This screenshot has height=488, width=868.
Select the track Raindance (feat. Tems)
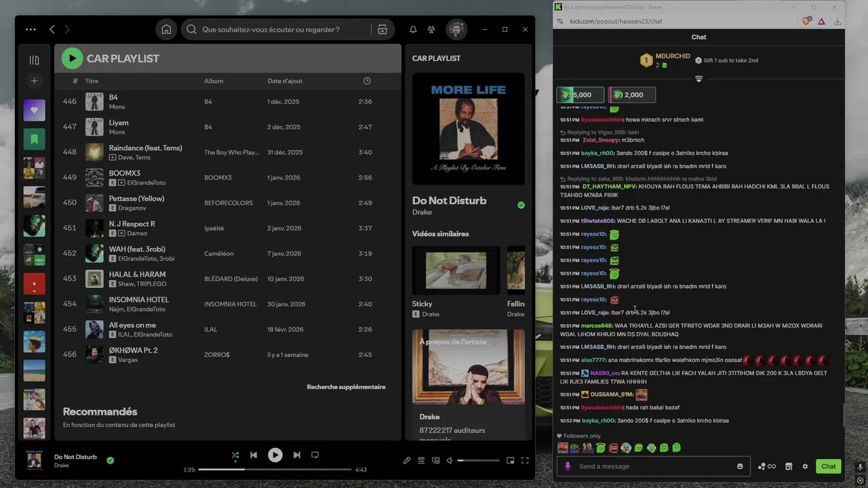coord(228,152)
